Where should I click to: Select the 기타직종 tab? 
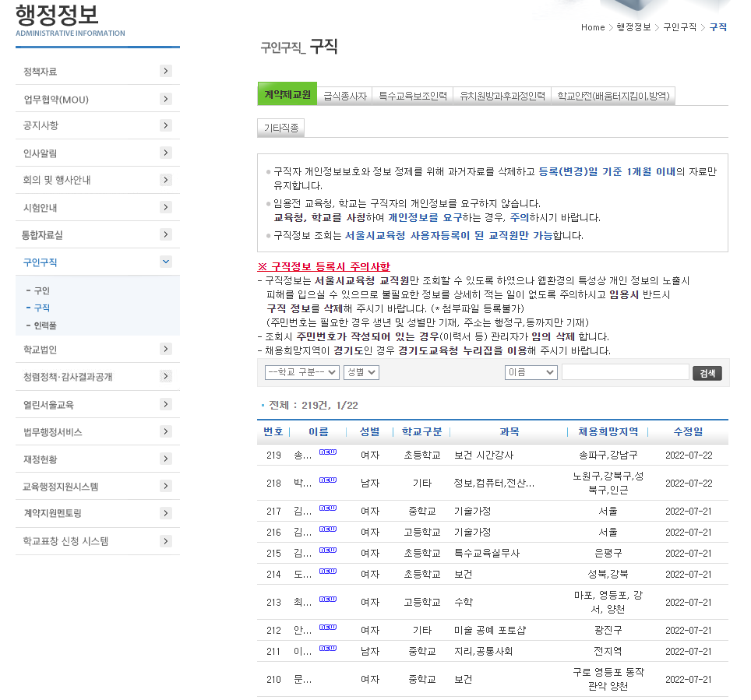pos(280,127)
